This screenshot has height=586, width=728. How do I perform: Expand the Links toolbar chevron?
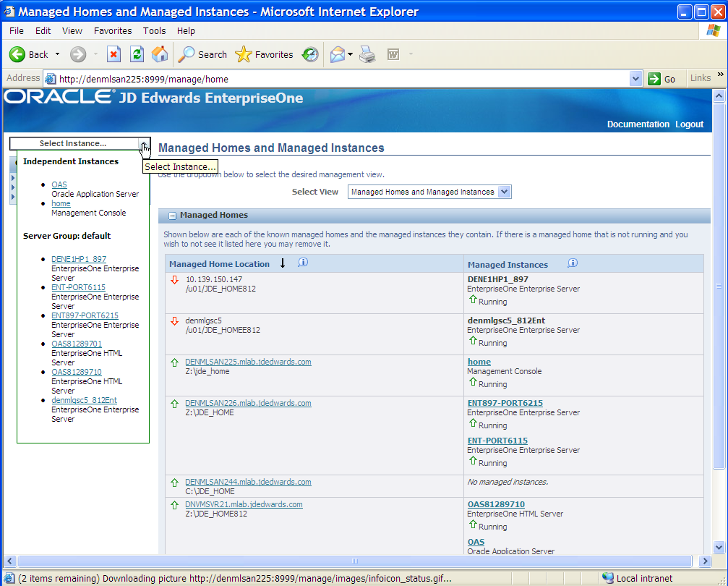pyautogui.click(x=721, y=75)
